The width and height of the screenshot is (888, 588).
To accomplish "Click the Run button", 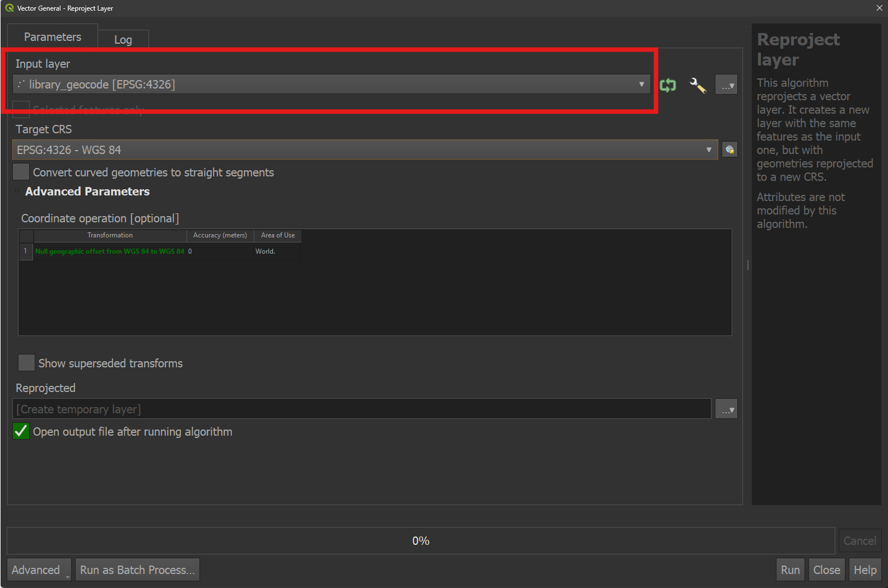I will tap(791, 570).
